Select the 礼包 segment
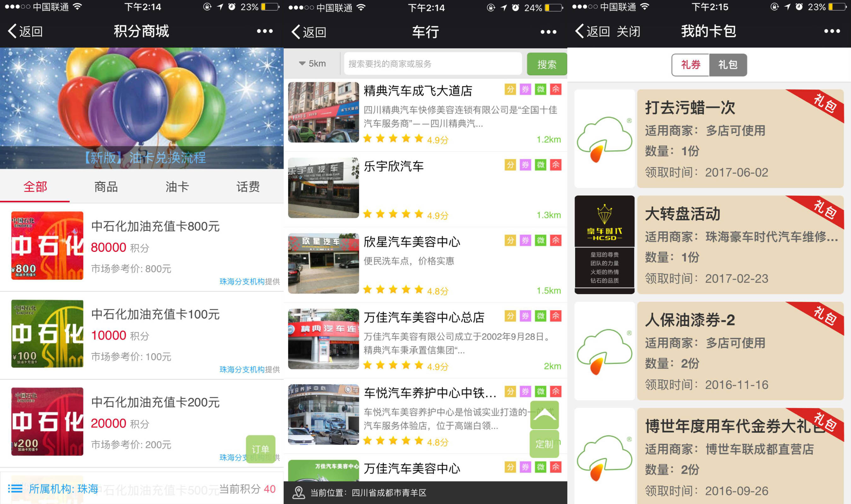 click(728, 65)
